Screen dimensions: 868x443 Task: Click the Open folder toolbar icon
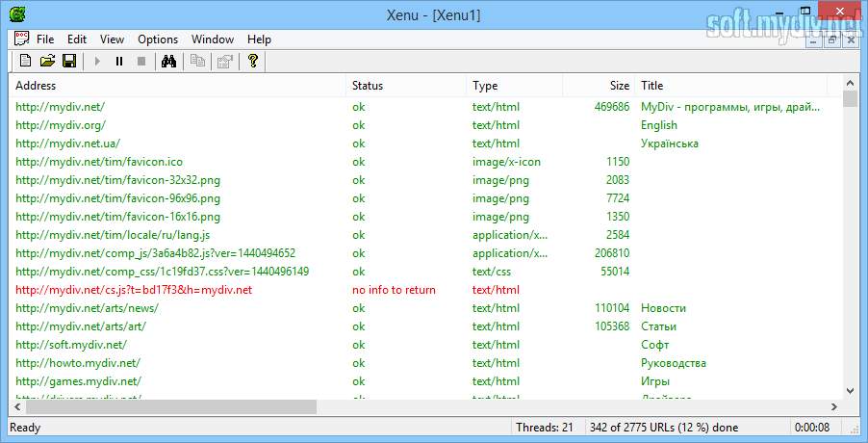click(x=47, y=62)
